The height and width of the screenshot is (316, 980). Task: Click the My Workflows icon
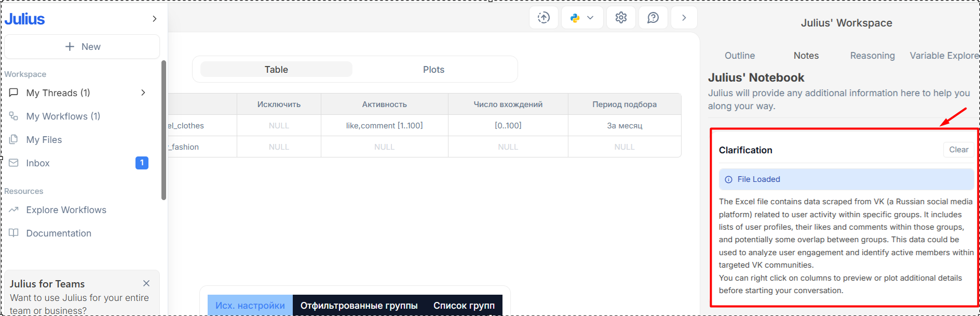tap(14, 116)
